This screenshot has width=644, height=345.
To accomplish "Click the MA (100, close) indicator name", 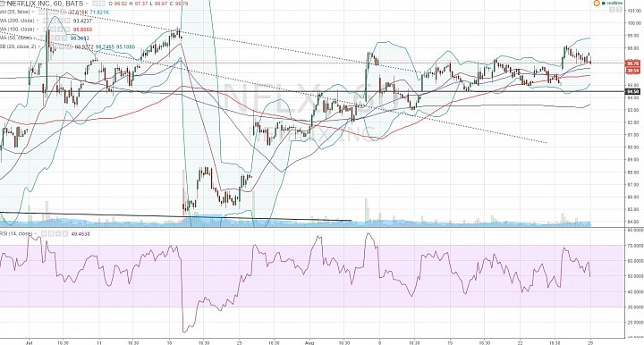I will (17, 29).
